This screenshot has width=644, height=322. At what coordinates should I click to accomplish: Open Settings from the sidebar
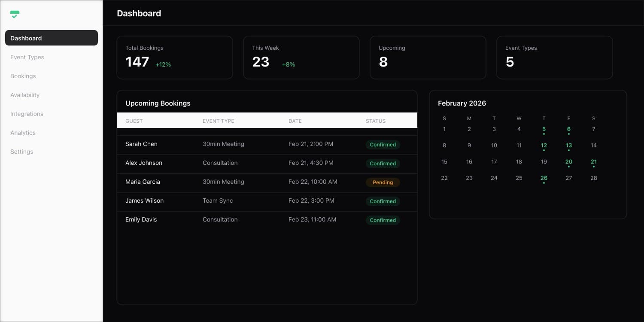pyautogui.click(x=21, y=152)
